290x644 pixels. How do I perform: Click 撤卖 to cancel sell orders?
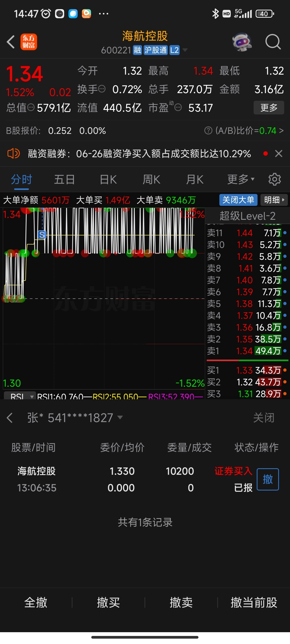coord(181,602)
